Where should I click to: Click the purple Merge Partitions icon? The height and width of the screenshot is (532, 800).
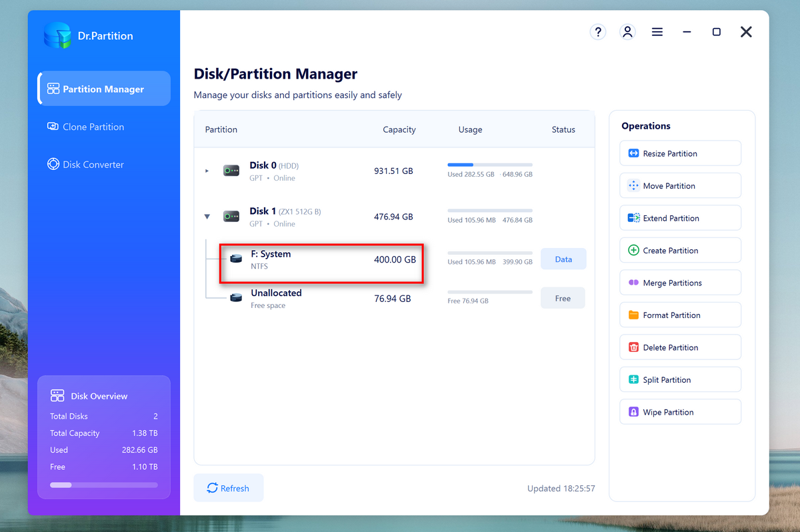[x=633, y=283]
